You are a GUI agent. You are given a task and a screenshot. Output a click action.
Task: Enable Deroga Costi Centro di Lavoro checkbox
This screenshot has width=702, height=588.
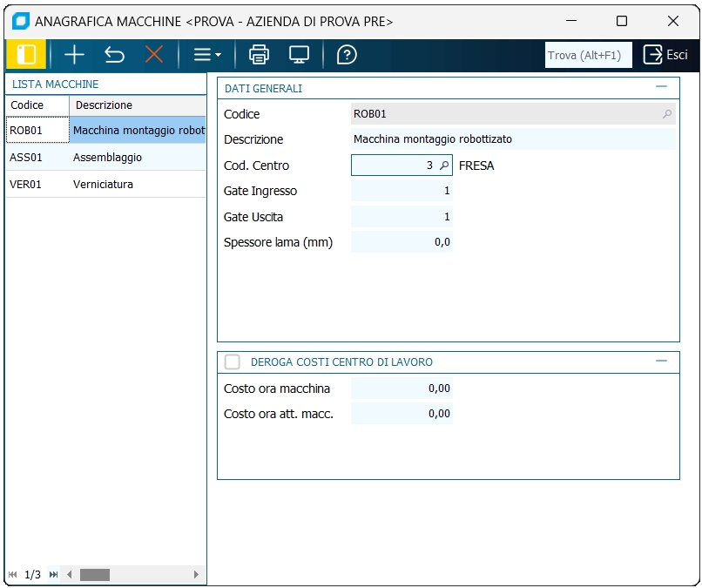233,362
